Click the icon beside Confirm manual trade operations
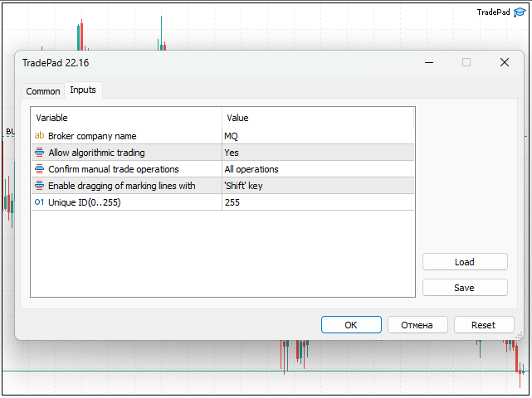 point(39,169)
